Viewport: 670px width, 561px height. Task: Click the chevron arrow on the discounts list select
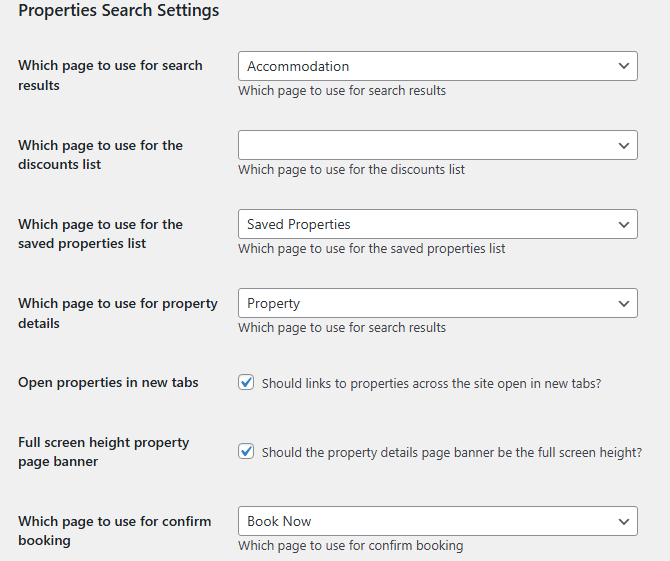[x=624, y=145]
